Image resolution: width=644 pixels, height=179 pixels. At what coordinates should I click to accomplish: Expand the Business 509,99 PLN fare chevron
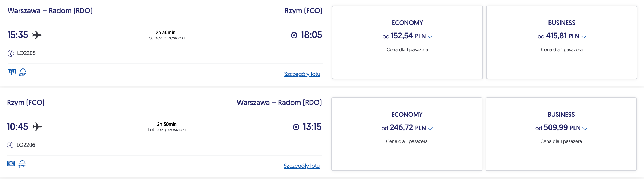click(x=585, y=129)
